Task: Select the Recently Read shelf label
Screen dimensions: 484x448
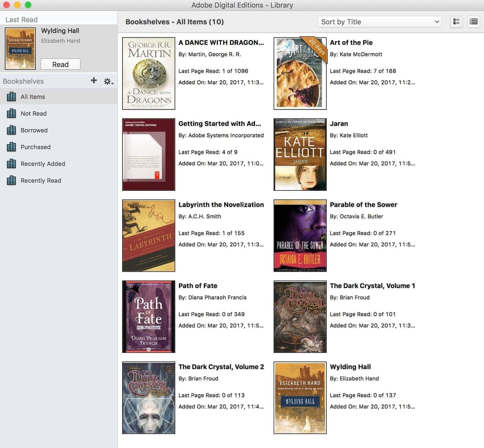Action: (41, 180)
